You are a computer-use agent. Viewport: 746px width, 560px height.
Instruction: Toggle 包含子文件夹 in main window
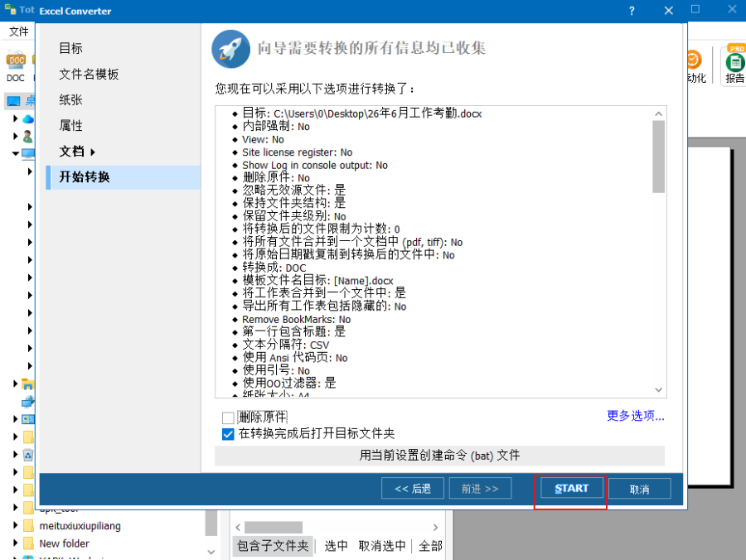[273, 546]
